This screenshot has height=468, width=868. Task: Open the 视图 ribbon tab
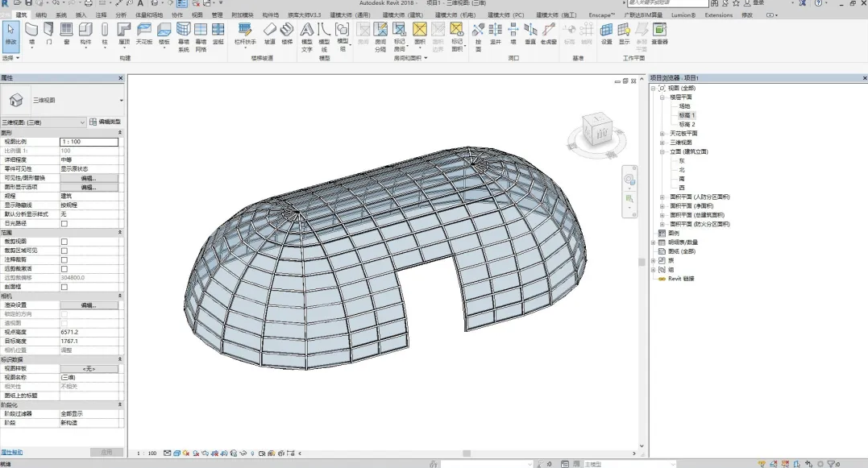pyautogui.click(x=197, y=14)
